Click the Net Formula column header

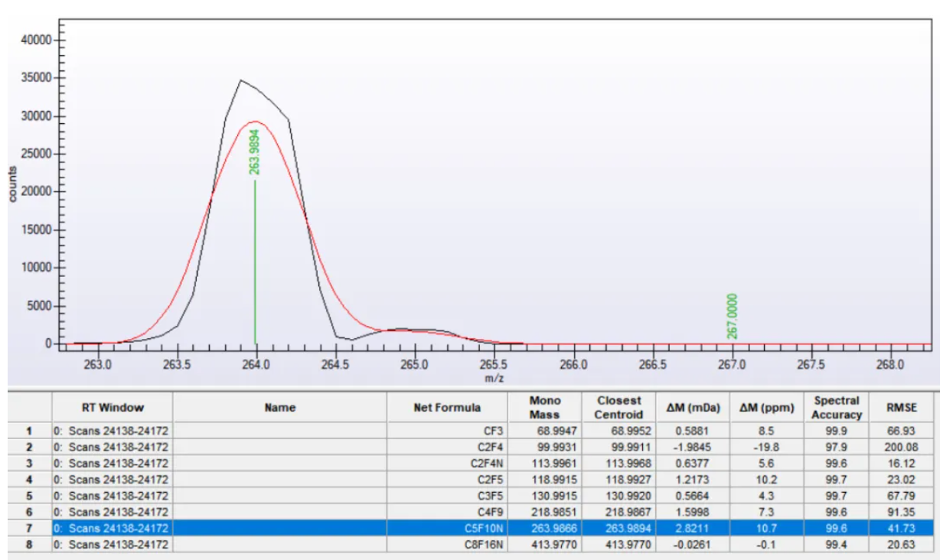(447, 408)
